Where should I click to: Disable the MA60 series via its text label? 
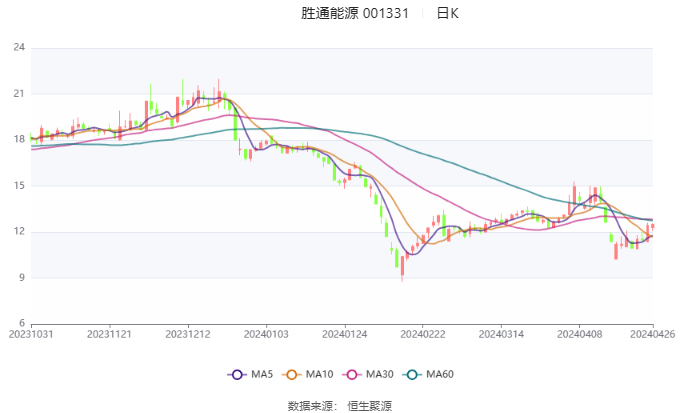(440, 374)
